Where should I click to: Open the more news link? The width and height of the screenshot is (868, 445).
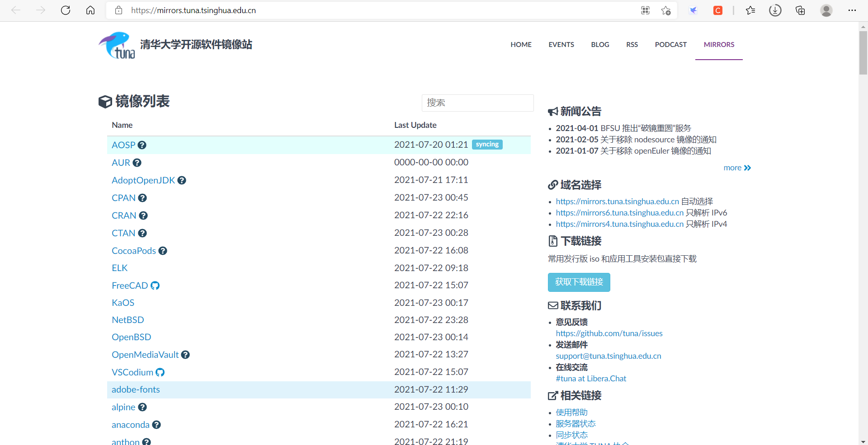737,168
